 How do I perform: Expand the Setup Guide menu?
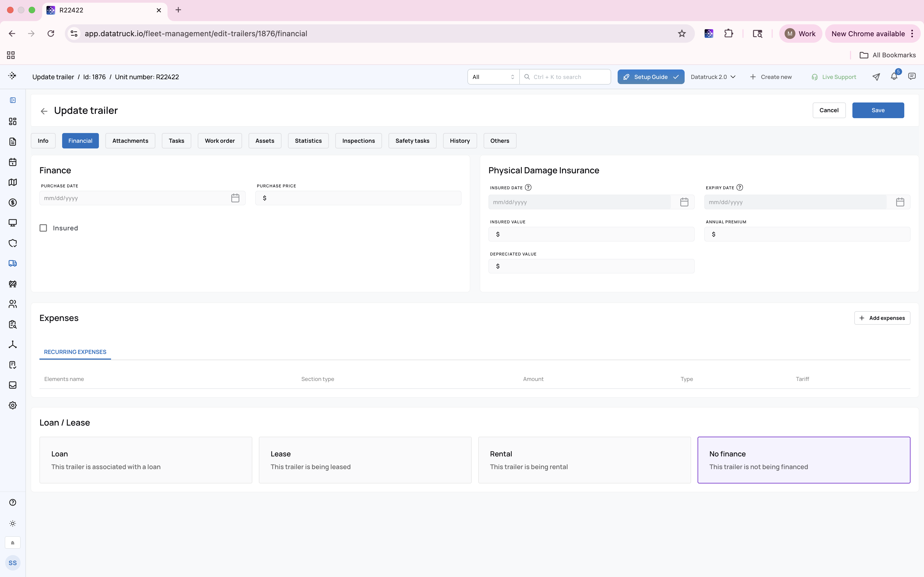tap(651, 77)
